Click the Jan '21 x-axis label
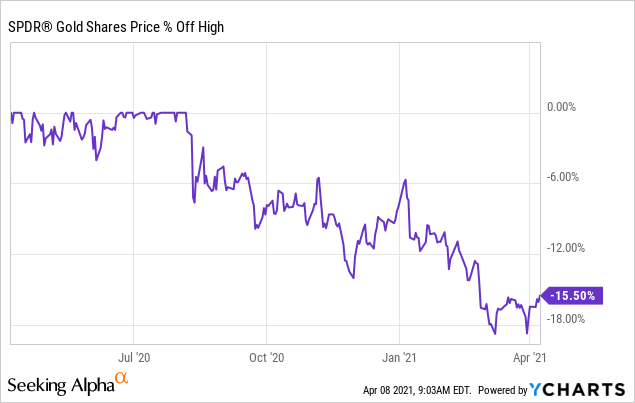The image size is (635, 403). pos(399,355)
